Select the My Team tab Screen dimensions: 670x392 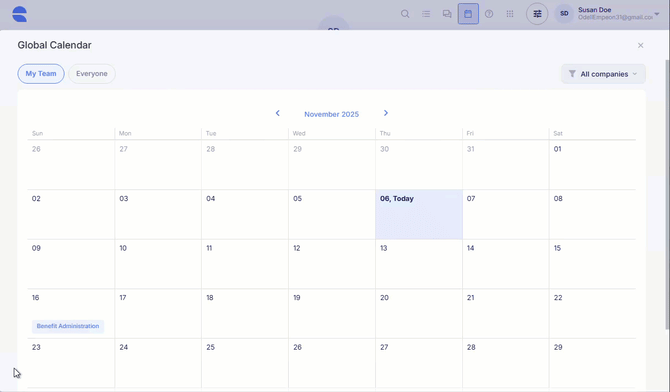tap(41, 74)
